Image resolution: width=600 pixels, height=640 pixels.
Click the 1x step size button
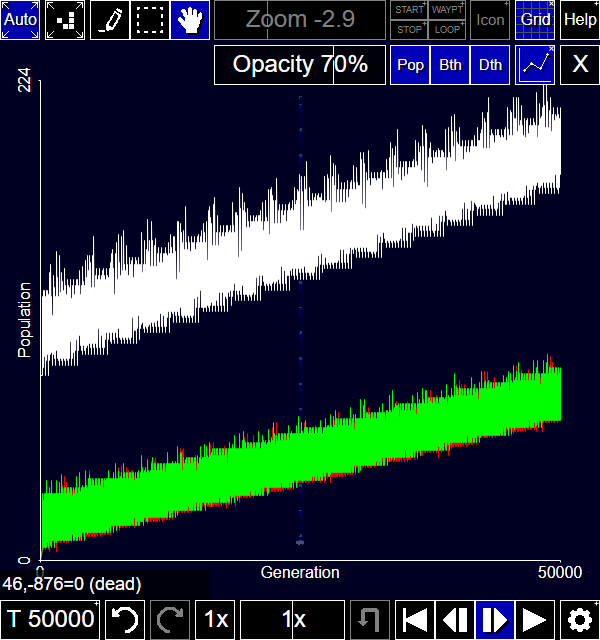[x=215, y=620]
